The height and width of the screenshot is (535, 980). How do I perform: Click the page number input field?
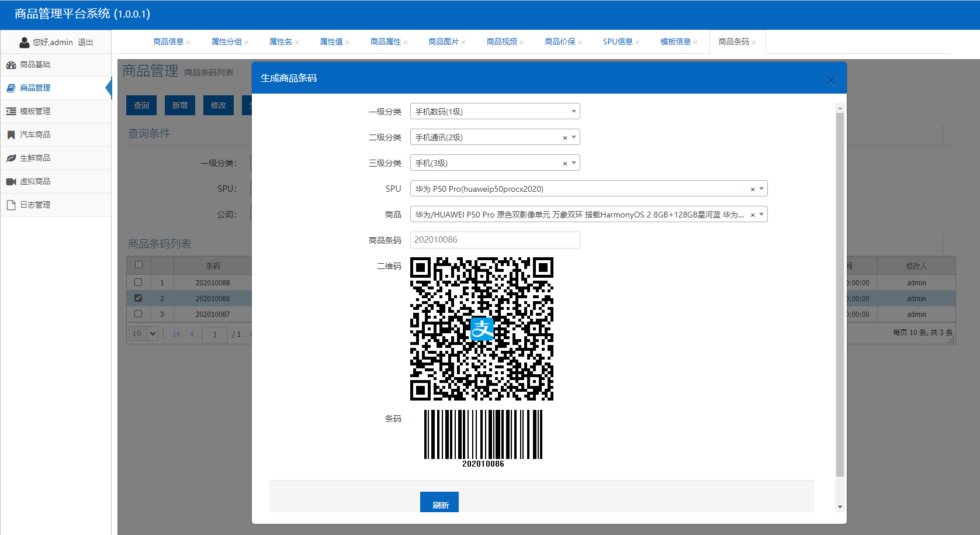point(214,334)
